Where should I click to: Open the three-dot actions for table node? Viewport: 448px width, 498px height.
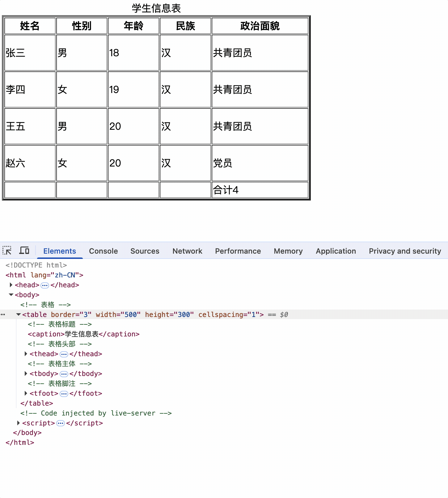(x=3, y=314)
